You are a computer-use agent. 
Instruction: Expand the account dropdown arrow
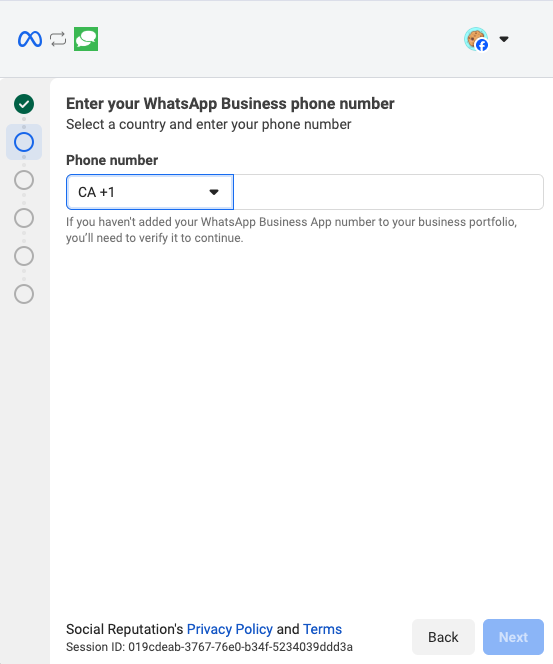click(503, 39)
